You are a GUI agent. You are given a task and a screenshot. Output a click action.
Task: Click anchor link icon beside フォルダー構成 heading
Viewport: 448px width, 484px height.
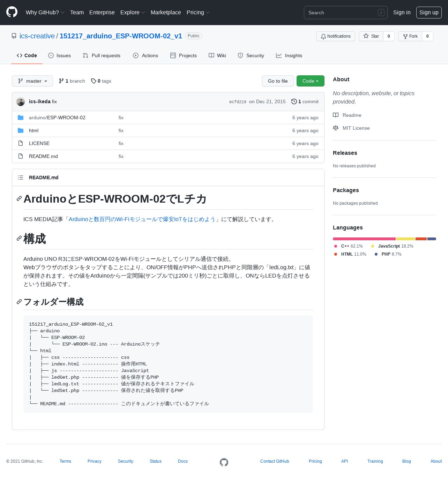click(x=19, y=302)
